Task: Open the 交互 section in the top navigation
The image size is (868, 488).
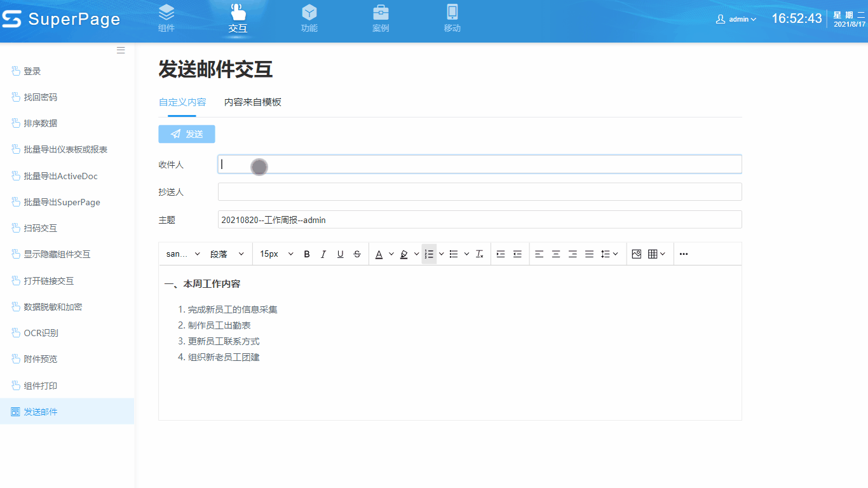Action: click(238, 19)
